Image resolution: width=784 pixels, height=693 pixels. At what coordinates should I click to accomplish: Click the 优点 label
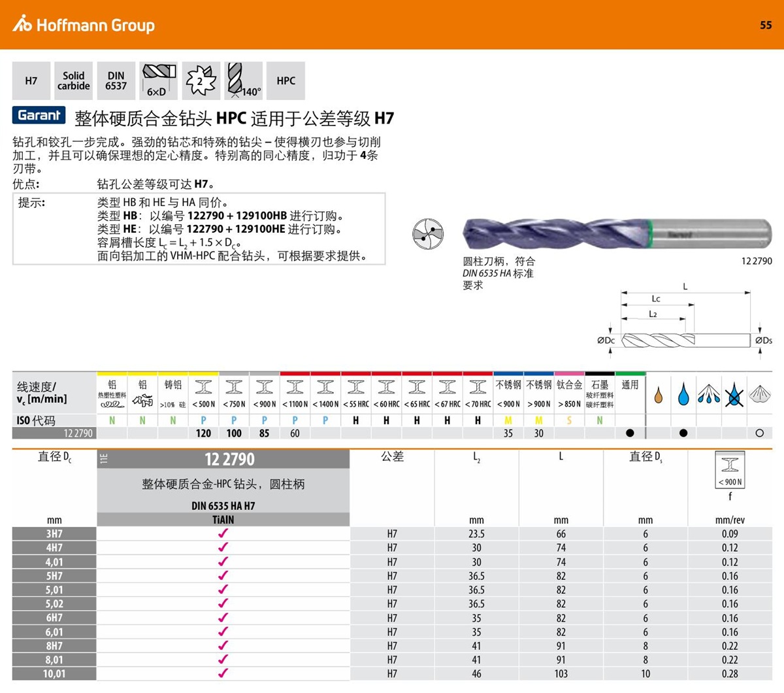pyautogui.click(x=26, y=184)
